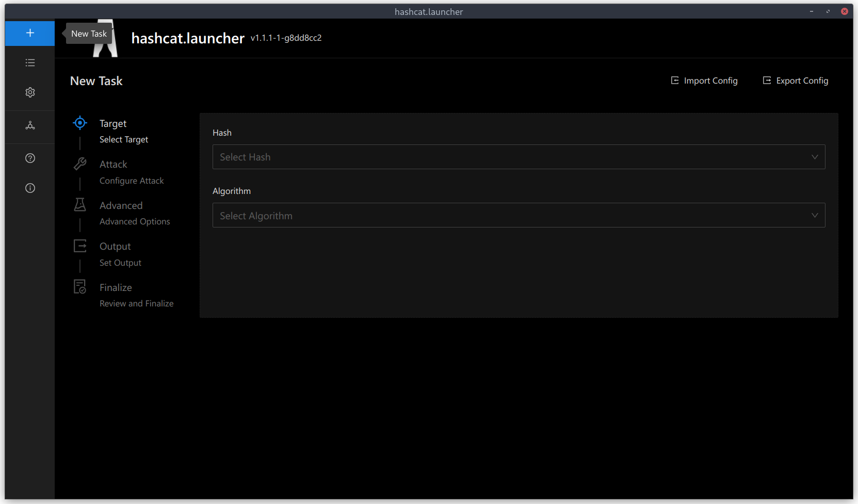Click the Output step export icon
858x504 pixels.
(80, 246)
